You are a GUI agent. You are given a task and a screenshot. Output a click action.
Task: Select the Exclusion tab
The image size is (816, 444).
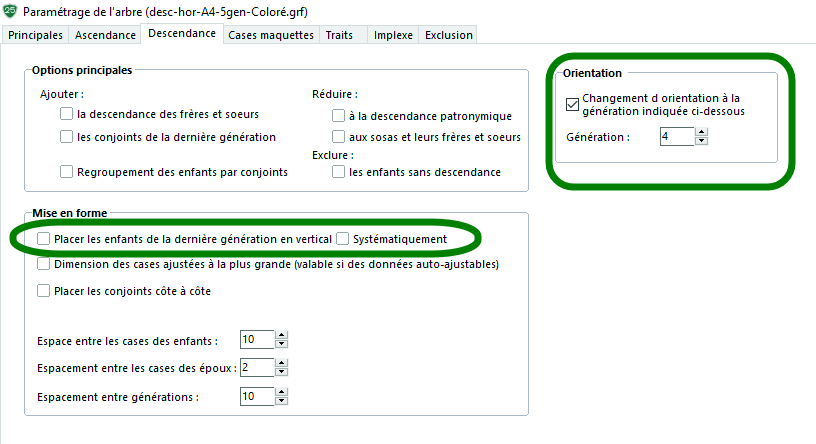[449, 35]
